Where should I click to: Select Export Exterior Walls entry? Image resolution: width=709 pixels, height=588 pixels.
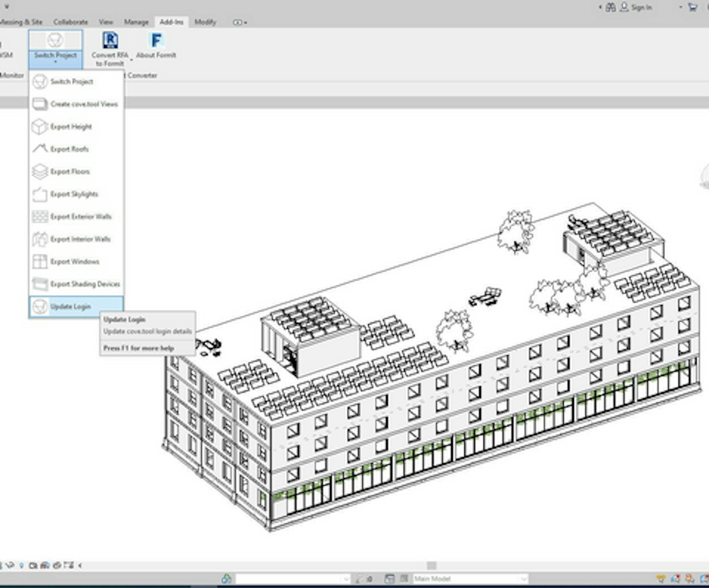(x=81, y=216)
